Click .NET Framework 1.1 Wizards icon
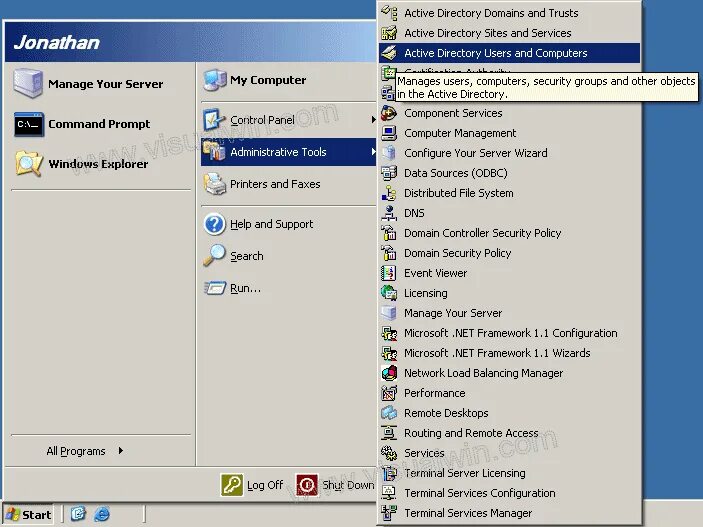Viewport: 703px width, 527px height. coord(389,353)
